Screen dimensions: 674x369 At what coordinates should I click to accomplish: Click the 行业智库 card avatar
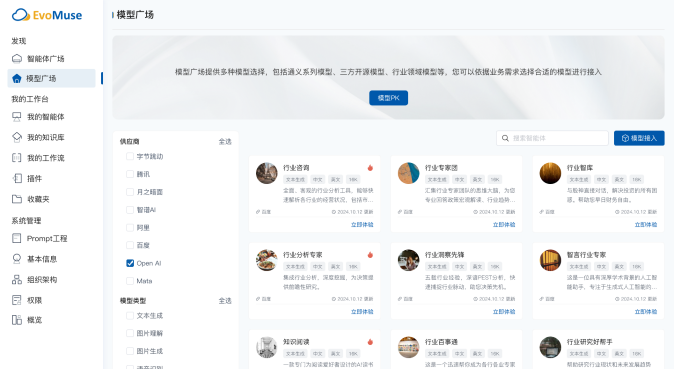(550, 173)
